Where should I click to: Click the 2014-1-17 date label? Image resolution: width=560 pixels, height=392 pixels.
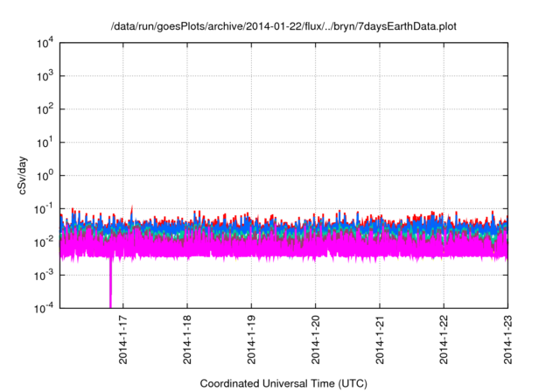pyautogui.click(x=122, y=339)
